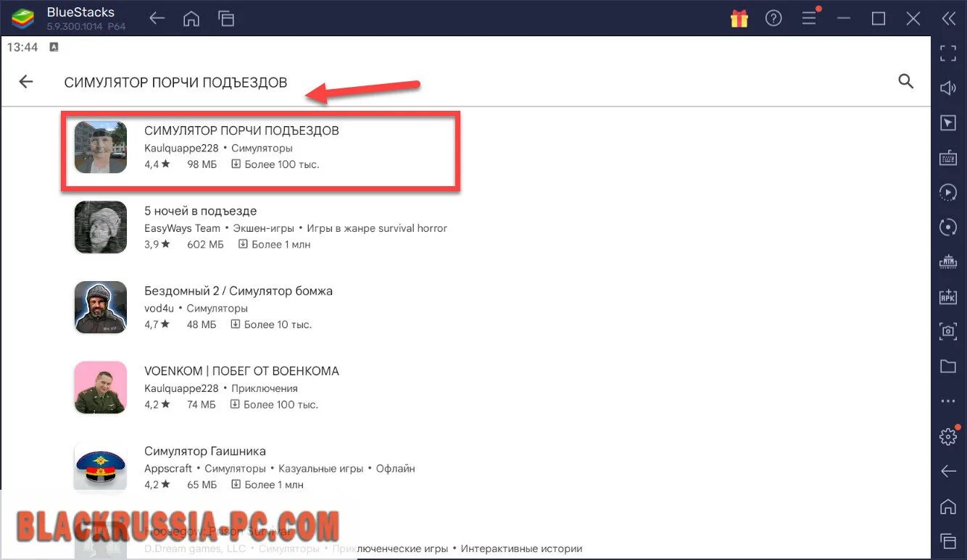This screenshot has height=560, width=967.
Task: Click the Android back arrow in sidebar bottom
Action: [948, 472]
